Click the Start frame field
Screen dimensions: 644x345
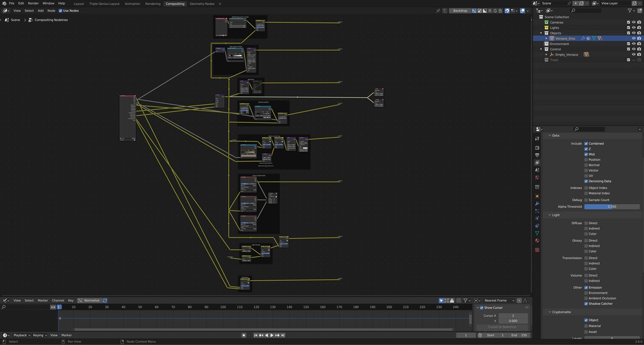[495, 335]
